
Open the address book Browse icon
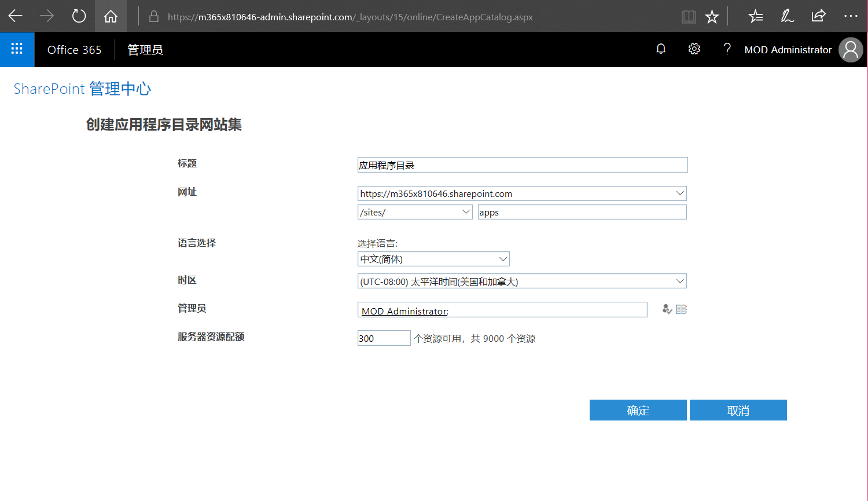click(681, 309)
